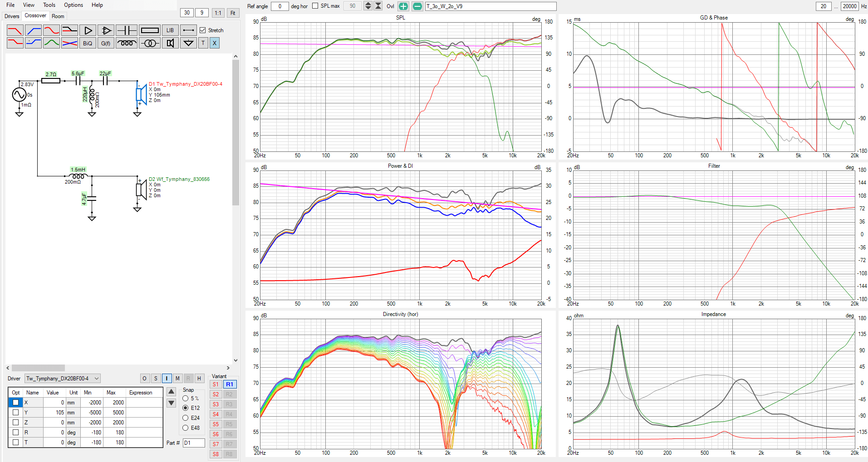Open the LIB component library

[170, 30]
